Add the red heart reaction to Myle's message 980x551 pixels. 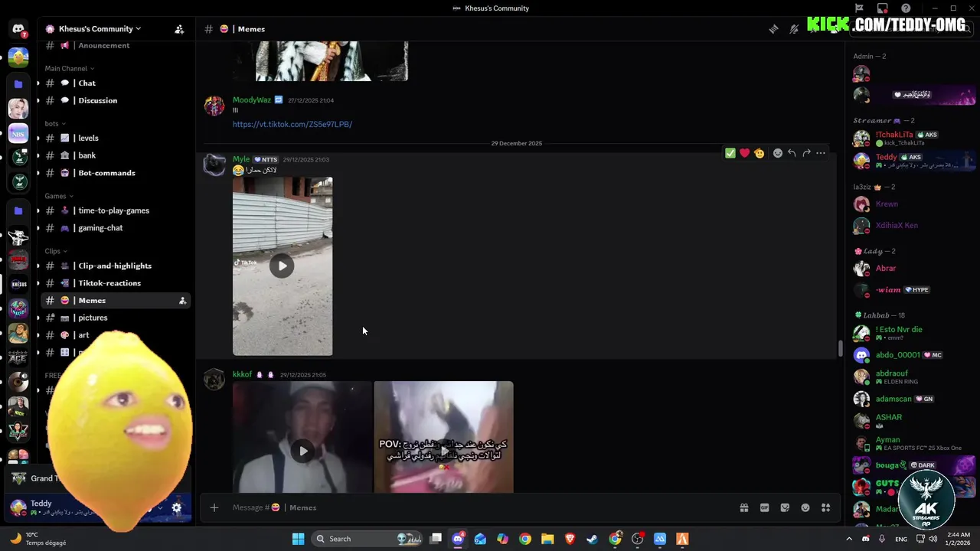(x=744, y=153)
